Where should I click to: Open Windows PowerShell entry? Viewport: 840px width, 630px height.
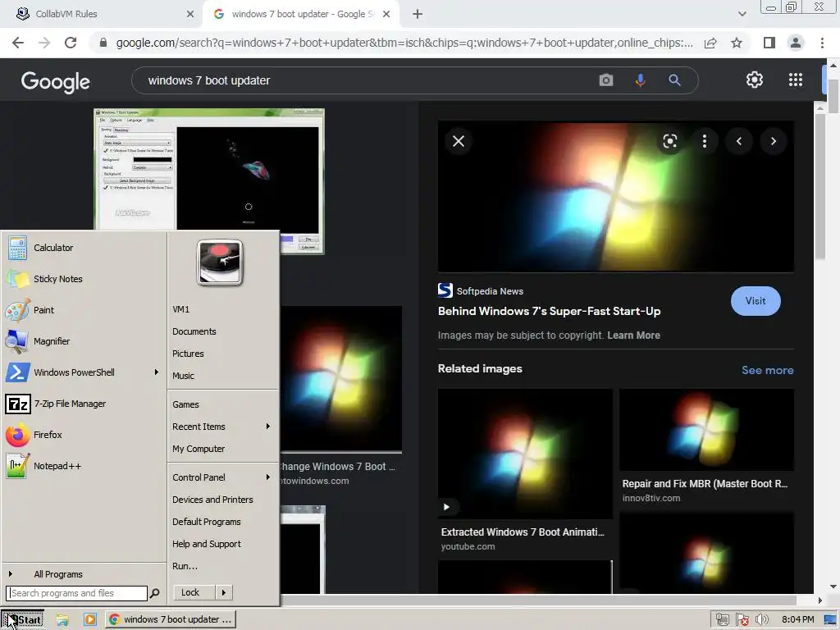(x=84, y=372)
